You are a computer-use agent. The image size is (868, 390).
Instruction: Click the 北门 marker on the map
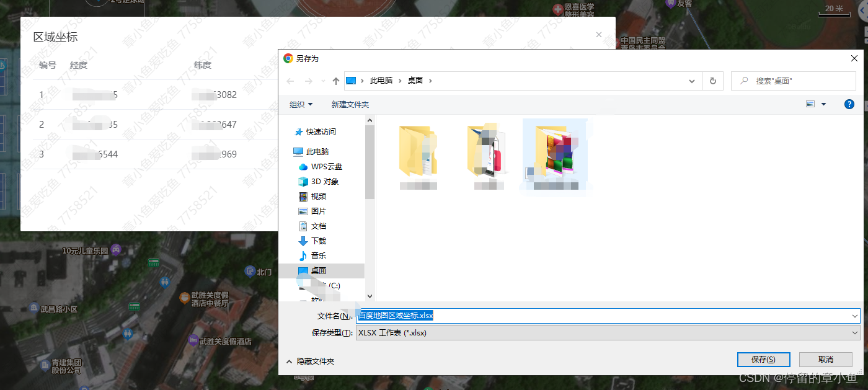click(249, 271)
